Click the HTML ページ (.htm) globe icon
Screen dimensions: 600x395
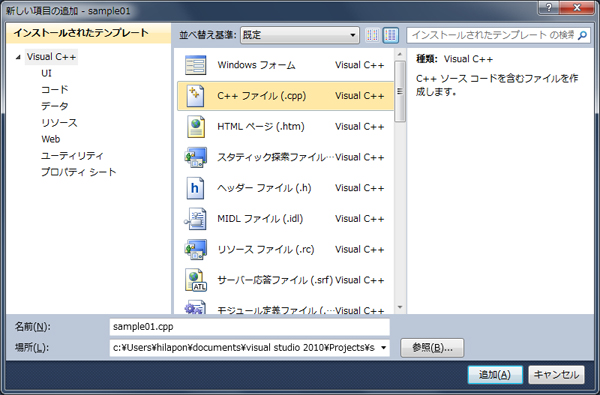(196, 127)
